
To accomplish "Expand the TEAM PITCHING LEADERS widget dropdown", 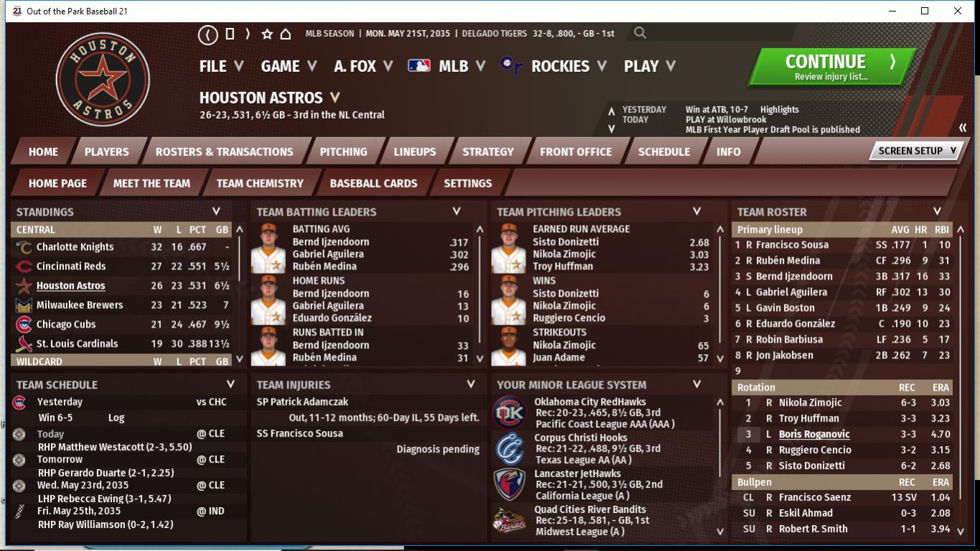I will [696, 212].
